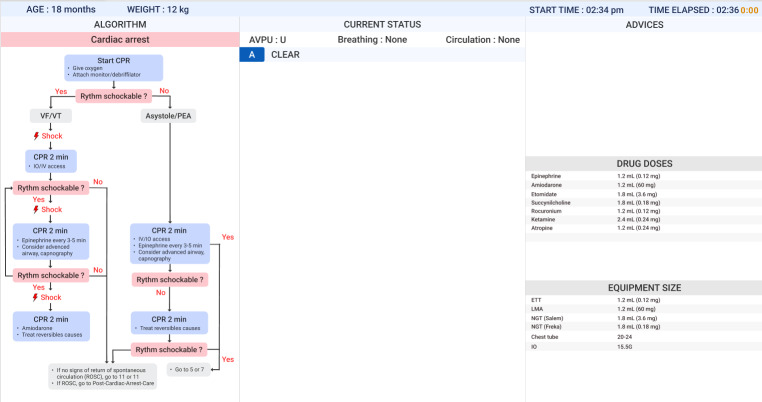Screen dimensions: 762x402
Task: Select the Etomidate drug row
Action: tap(644, 194)
